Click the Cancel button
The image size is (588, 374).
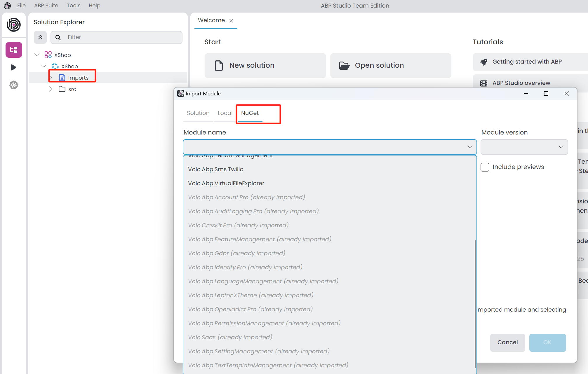(507, 342)
